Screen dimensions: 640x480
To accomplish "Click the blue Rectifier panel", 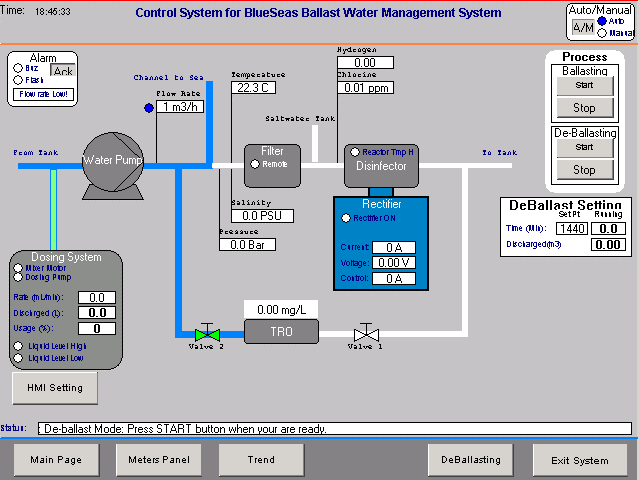I will tap(380, 242).
